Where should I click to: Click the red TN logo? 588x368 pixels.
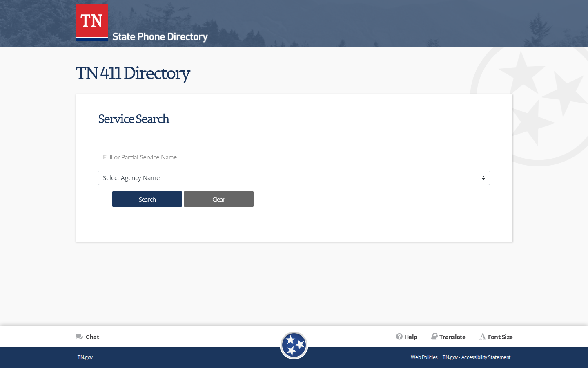(92, 22)
